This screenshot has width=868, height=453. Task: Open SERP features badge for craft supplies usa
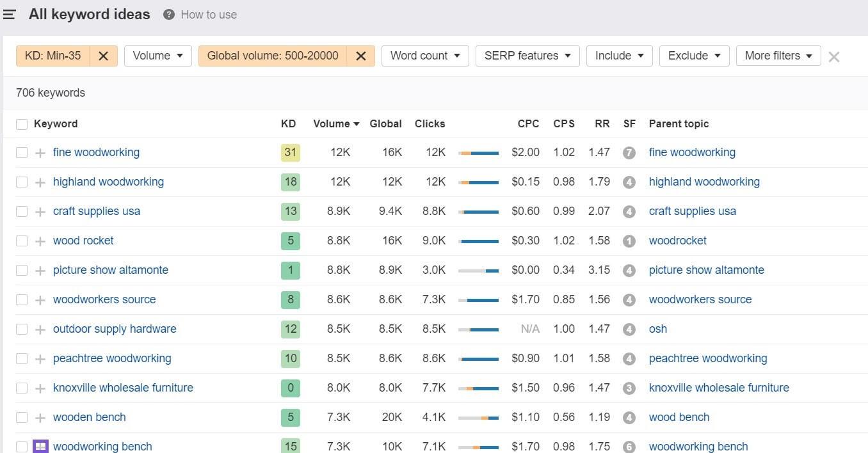point(629,212)
